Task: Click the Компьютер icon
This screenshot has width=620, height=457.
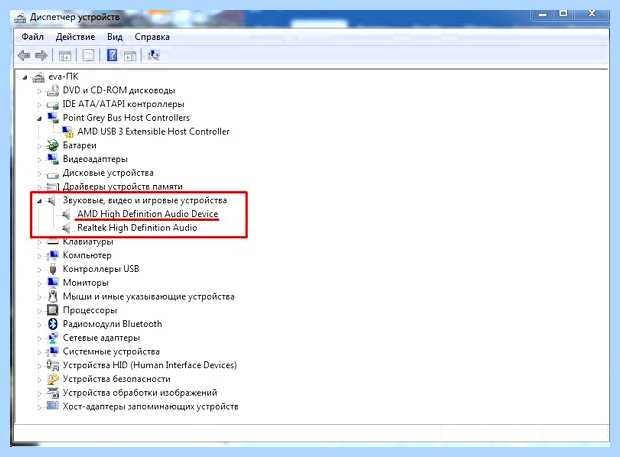Action: [53, 255]
